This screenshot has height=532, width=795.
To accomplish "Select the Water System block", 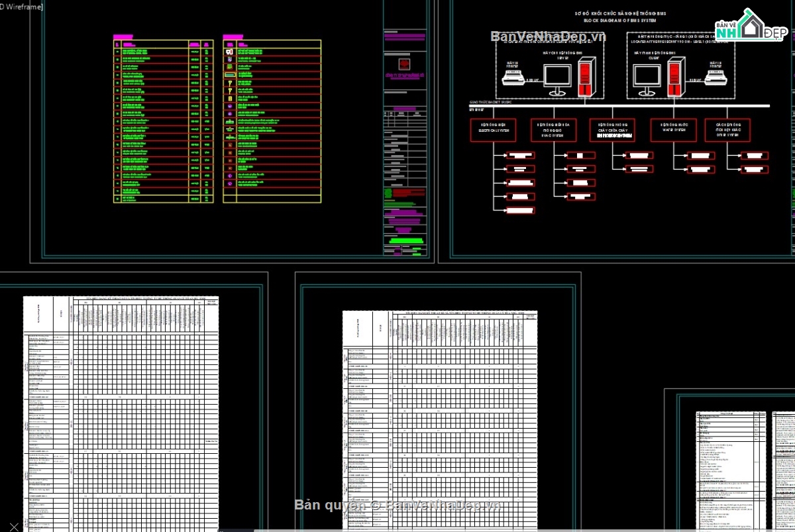I will pyautogui.click(x=672, y=130).
